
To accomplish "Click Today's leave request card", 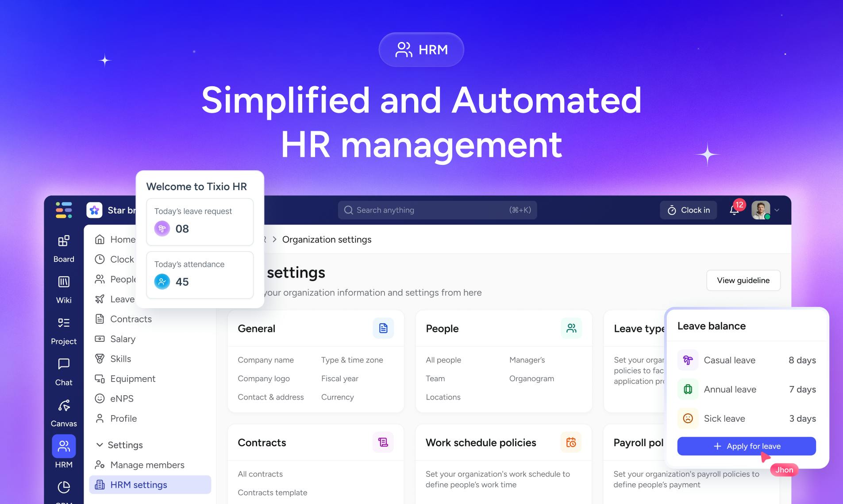I will 200,222.
